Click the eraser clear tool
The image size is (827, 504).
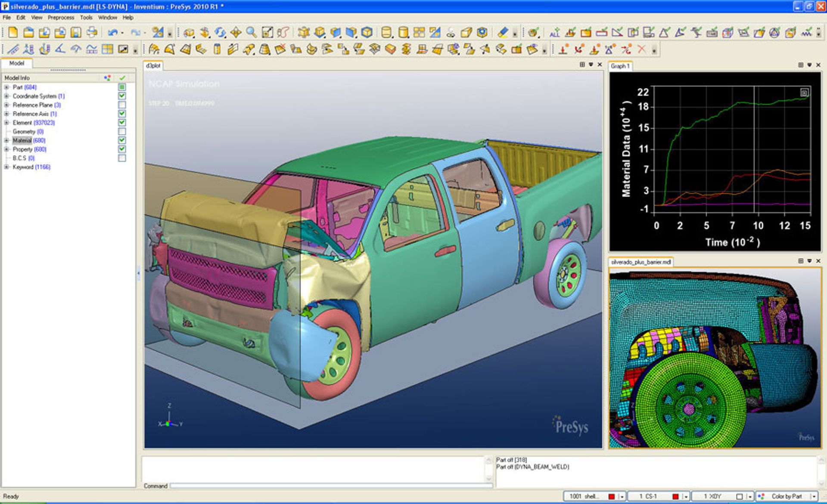(503, 32)
